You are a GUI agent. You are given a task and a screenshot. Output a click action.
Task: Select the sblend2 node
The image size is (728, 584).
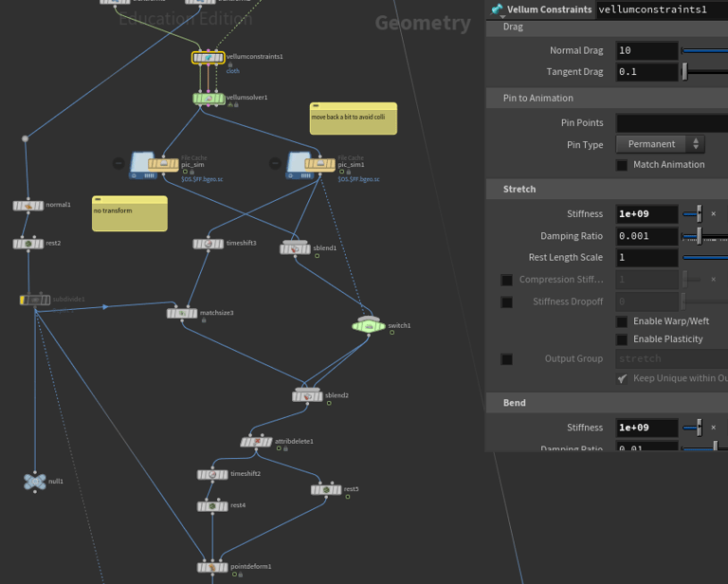(307, 396)
